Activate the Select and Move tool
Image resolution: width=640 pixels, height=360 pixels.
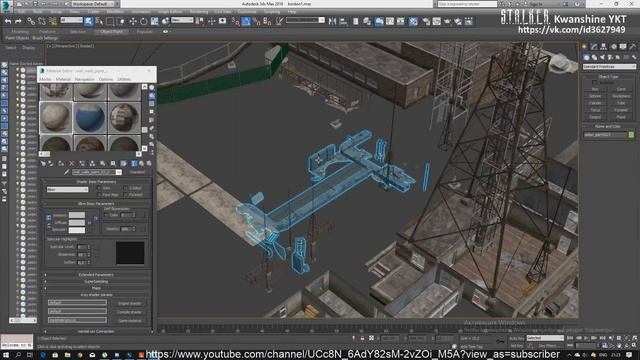click(133, 21)
